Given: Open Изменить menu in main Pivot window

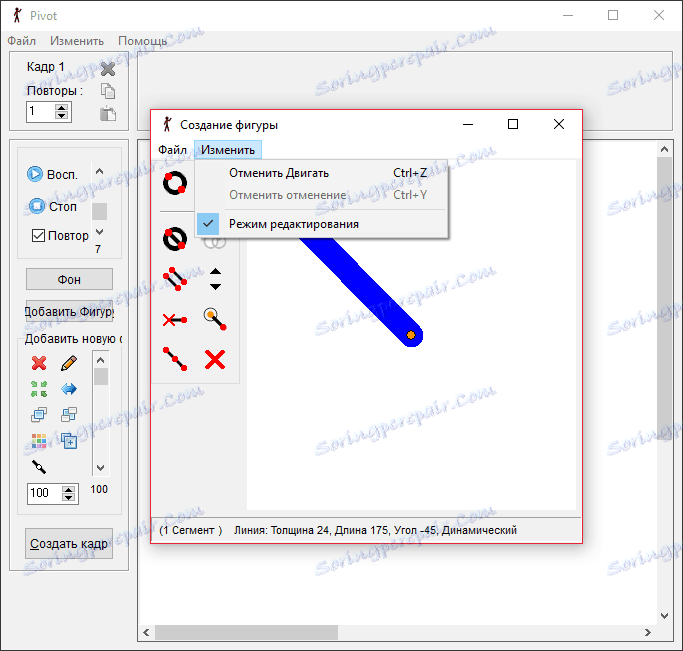Looking at the screenshot, I should click(77, 41).
